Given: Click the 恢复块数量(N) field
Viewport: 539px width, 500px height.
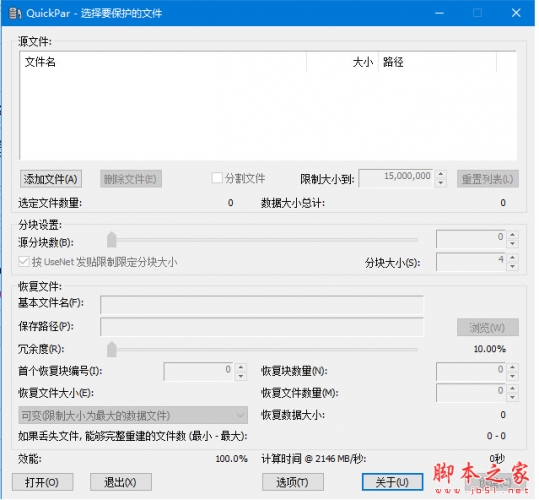Looking at the screenshot, I should click(471, 371).
